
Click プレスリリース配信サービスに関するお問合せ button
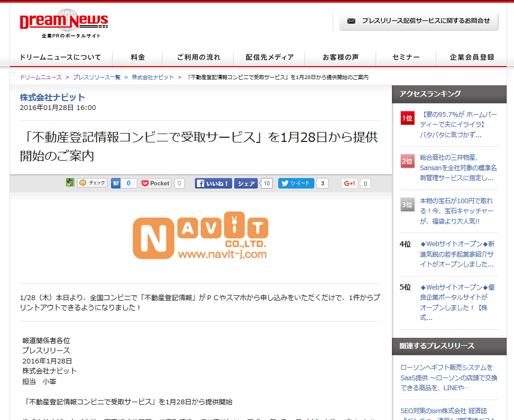[419, 21]
